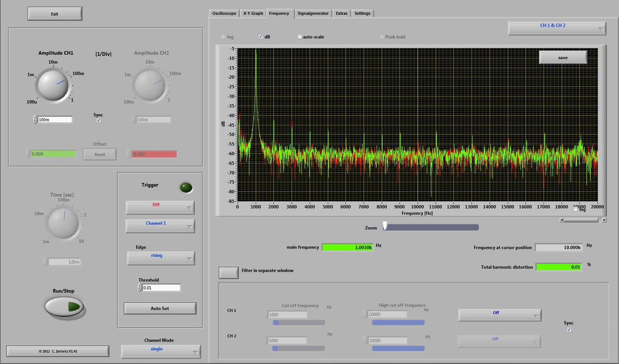Click the Zoom slider handle
The height and width of the screenshot is (364, 619).
(385, 226)
